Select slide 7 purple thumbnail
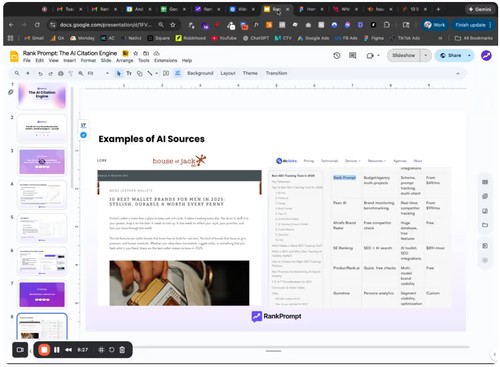Screen dimensions: 500x367 42,295
